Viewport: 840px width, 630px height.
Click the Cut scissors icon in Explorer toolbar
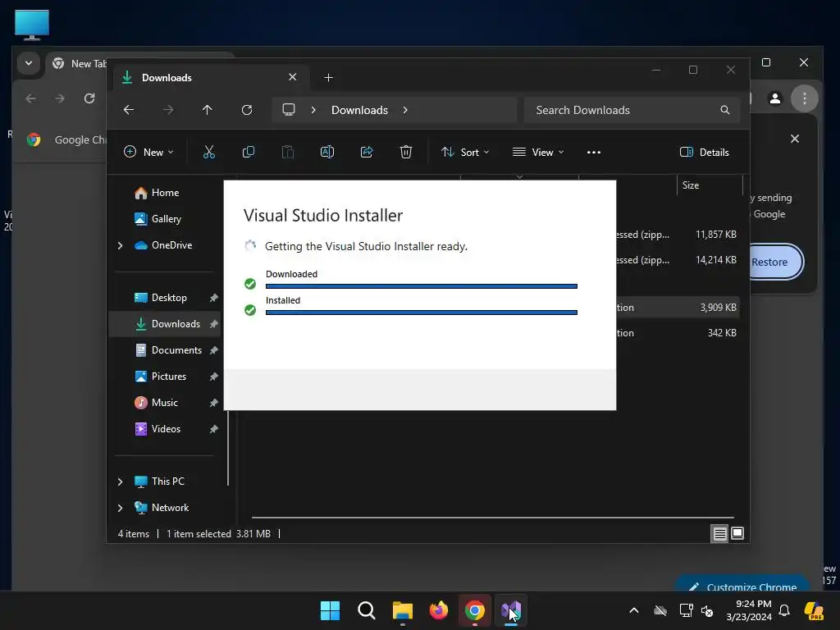[x=209, y=152]
